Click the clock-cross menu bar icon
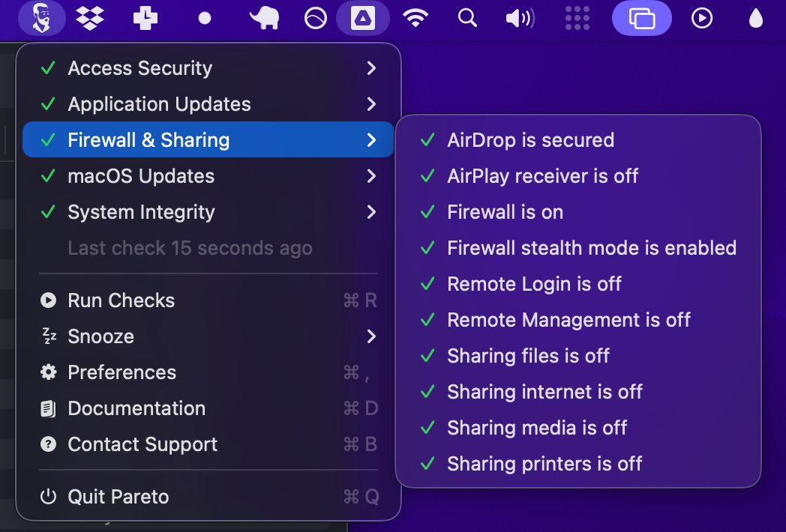Viewport: 786px width, 532px height. 145,19
